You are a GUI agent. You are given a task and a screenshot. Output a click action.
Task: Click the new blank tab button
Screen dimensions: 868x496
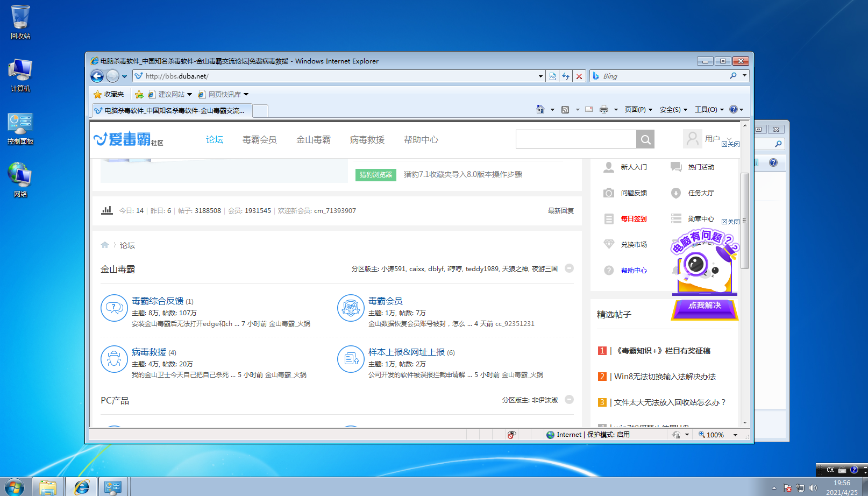260,111
